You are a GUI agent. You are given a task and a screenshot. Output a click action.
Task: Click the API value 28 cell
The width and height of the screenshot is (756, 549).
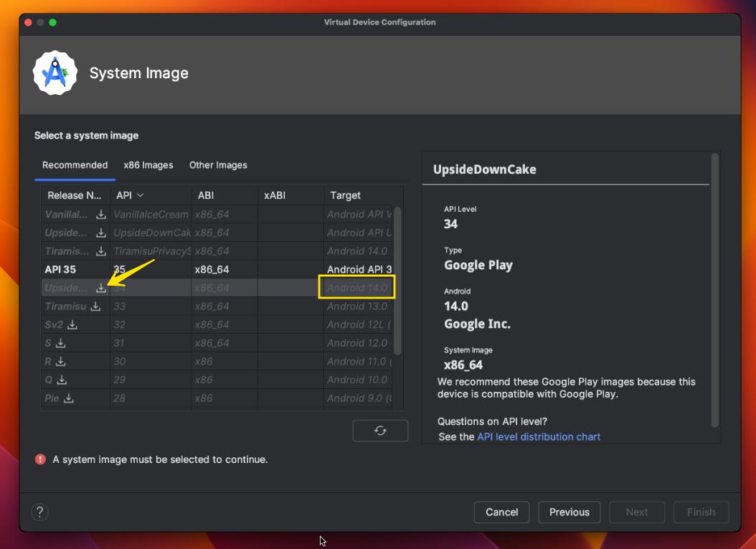(x=151, y=398)
